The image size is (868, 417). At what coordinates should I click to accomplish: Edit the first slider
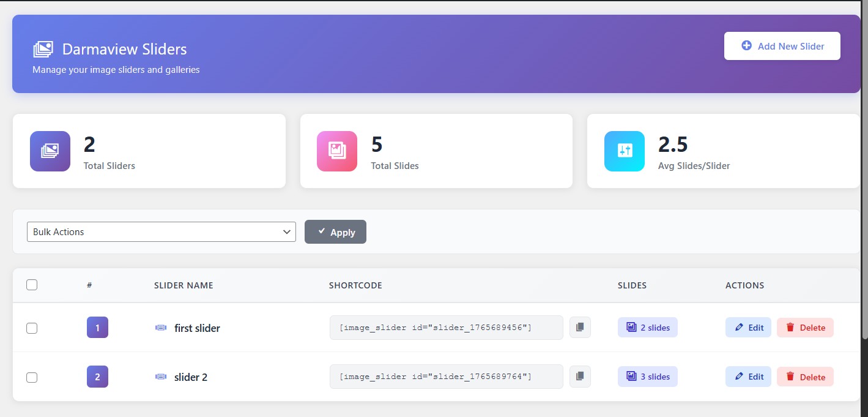[748, 328]
